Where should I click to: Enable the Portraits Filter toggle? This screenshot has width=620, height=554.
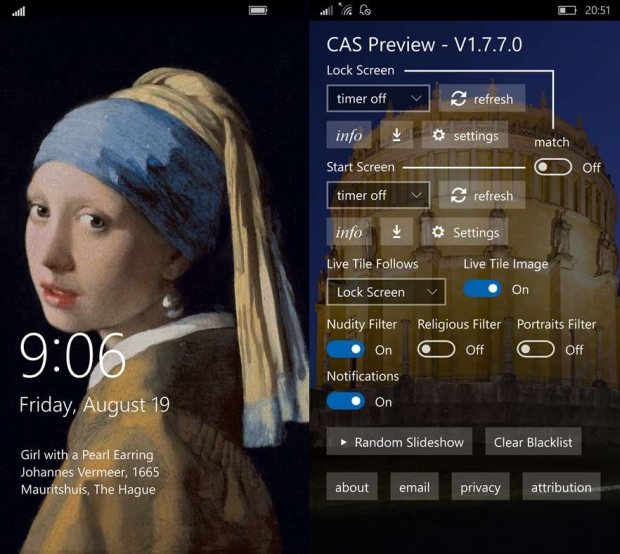click(536, 349)
